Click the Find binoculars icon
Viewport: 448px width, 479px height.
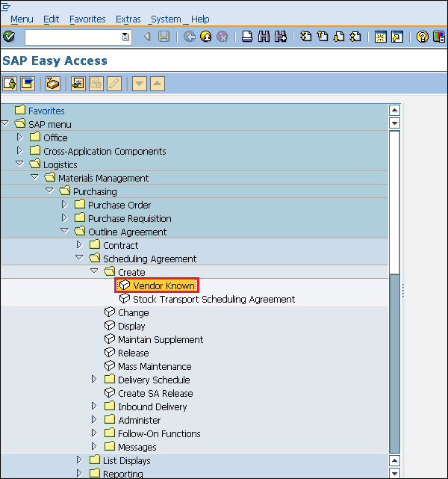pos(264,37)
